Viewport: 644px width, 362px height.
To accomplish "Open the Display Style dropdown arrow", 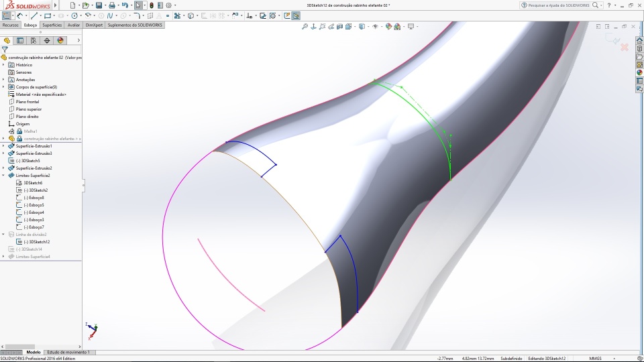I will point(368,27).
